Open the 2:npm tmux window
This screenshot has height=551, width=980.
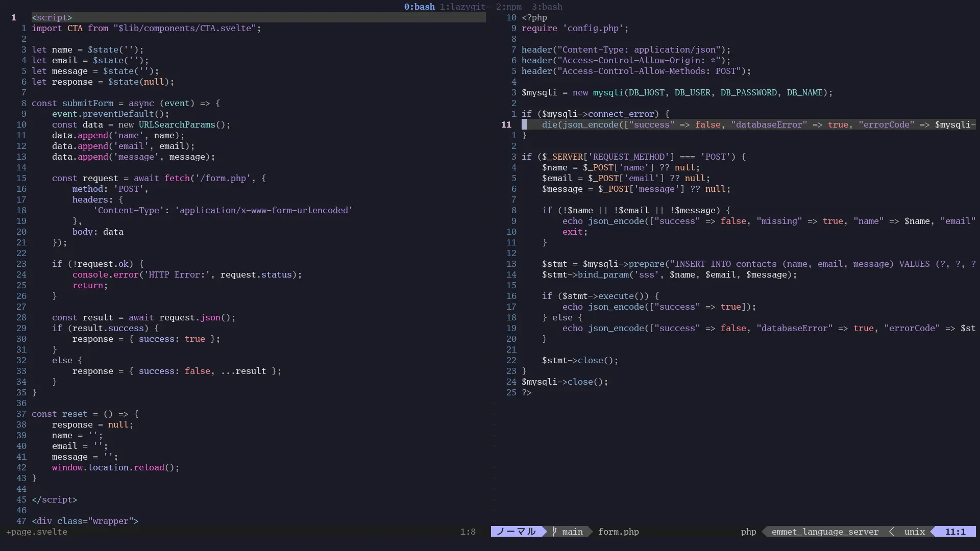click(x=509, y=7)
